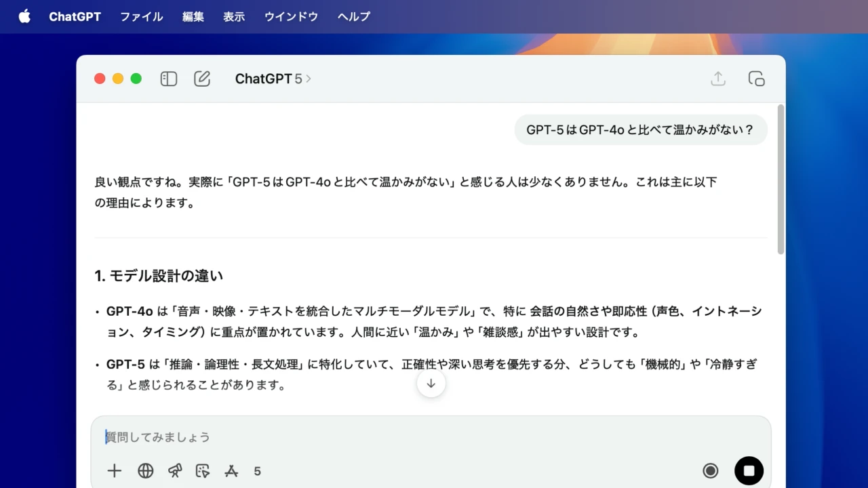Screen dimensions: 868x488
Task: Click the conversation scrollbar thumb
Action: 781,180
